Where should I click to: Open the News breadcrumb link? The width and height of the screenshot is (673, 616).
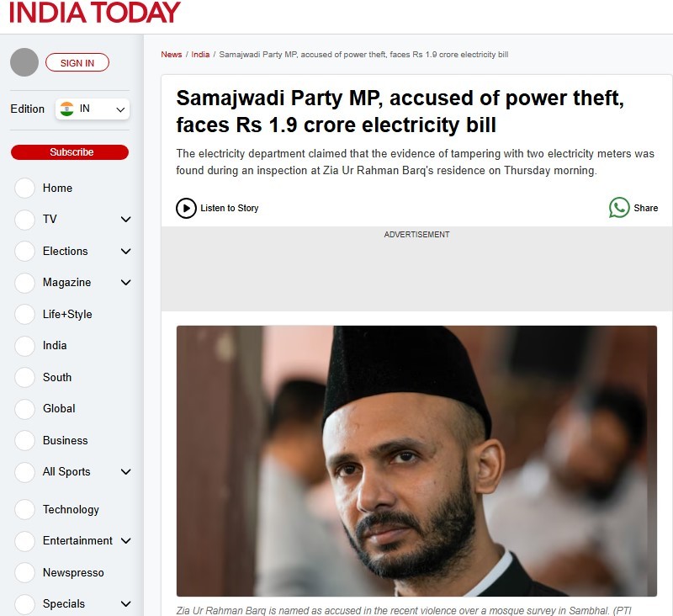tap(172, 55)
